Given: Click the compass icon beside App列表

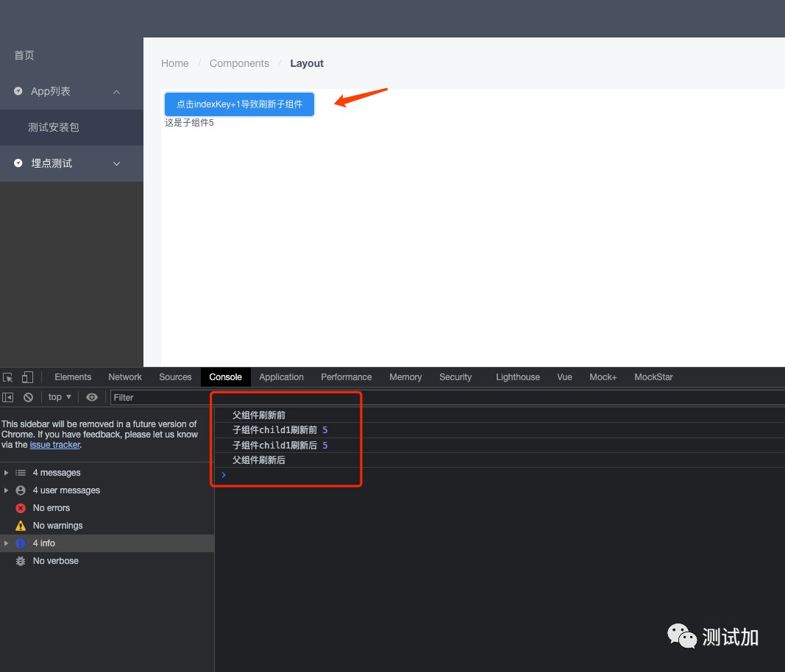Looking at the screenshot, I should [18, 91].
